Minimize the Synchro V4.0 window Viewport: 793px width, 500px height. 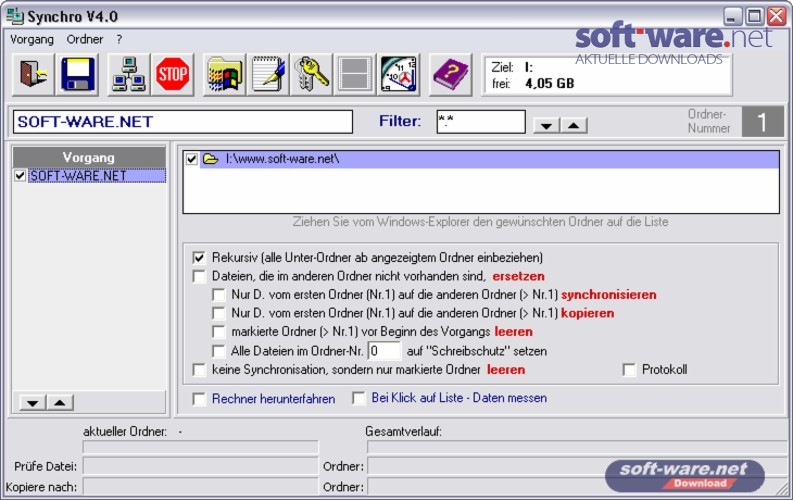[x=732, y=16]
